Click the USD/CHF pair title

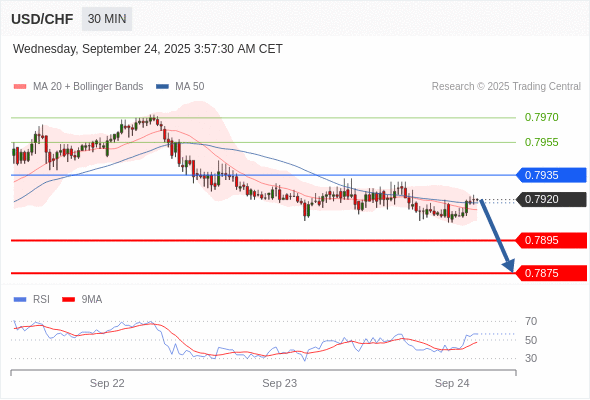(42, 19)
